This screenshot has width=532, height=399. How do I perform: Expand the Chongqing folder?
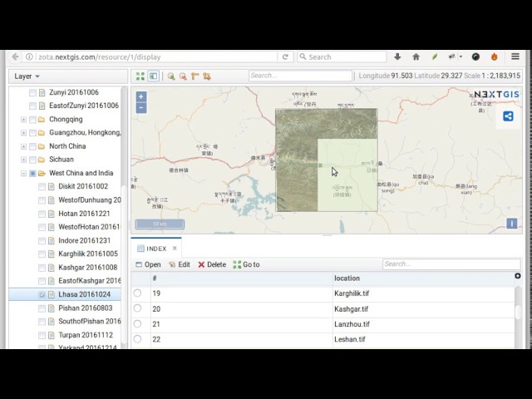click(23, 120)
